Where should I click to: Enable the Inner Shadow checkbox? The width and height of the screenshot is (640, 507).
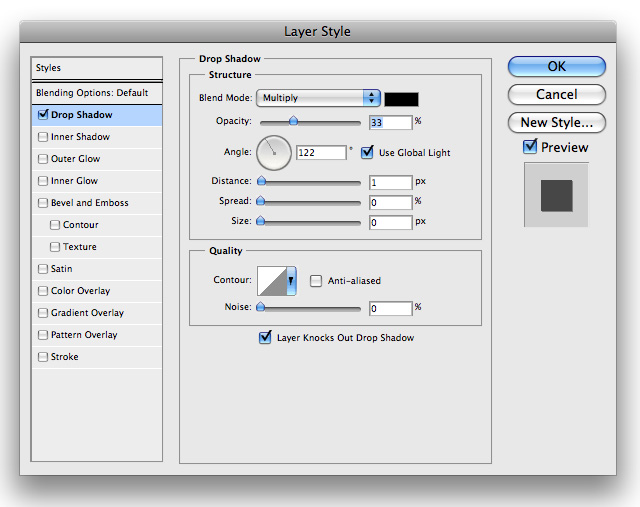pos(42,137)
